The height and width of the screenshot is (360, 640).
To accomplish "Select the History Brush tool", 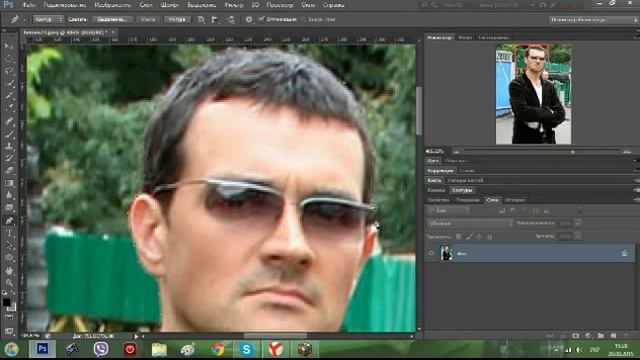I will [x=9, y=158].
